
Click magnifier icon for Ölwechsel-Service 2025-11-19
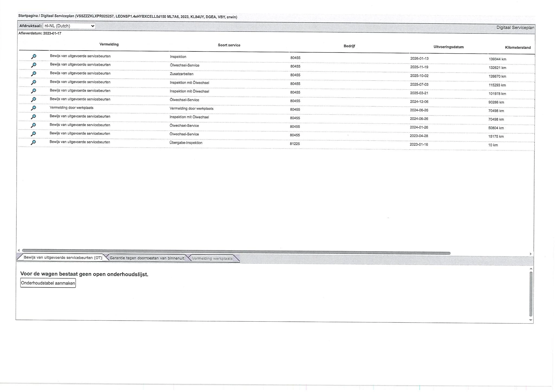pyautogui.click(x=34, y=65)
